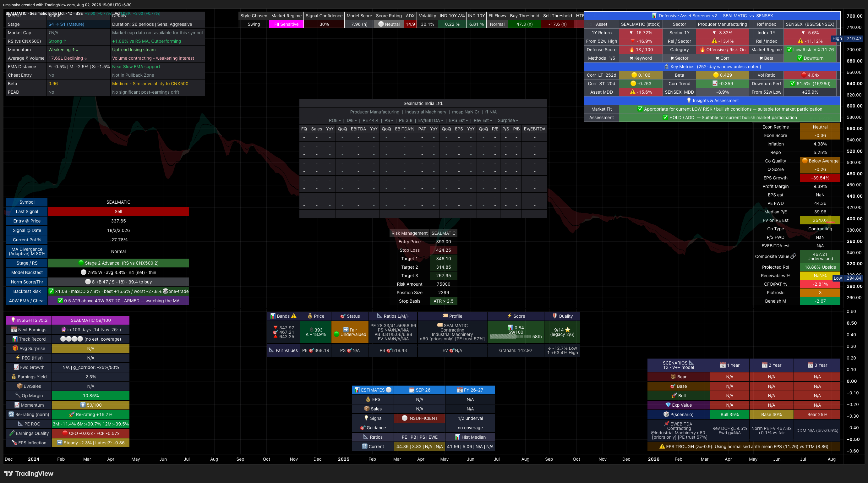Viewport: 868px width, 483px height.
Task: Click the INSUFFICIENT signal cell
Action: coord(419,418)
